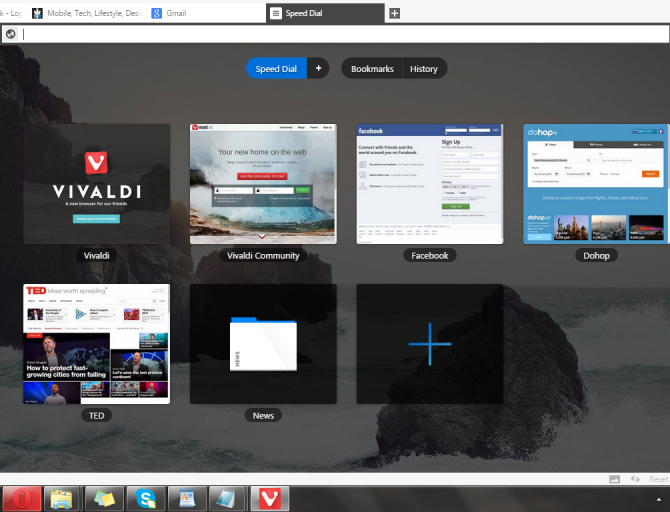Open a new tab with plus icon
This screenshot has height=512, width=670.
(394, 13)
